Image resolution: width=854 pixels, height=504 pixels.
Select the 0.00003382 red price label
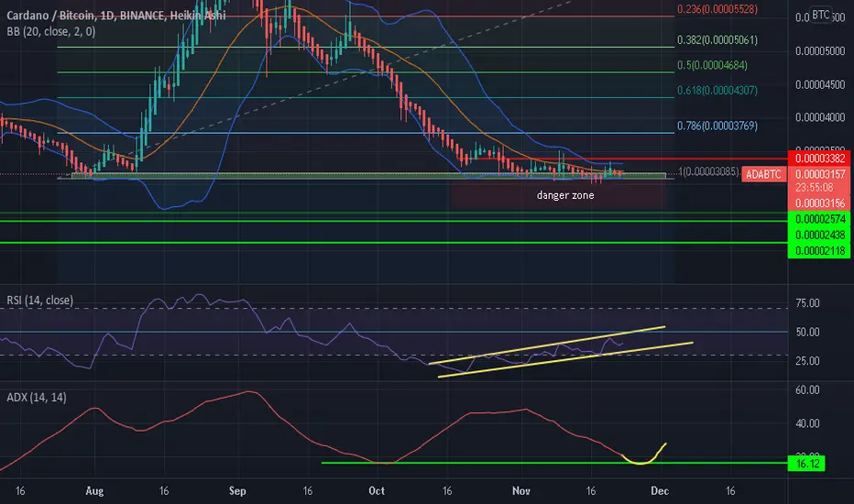coord(820,159)
